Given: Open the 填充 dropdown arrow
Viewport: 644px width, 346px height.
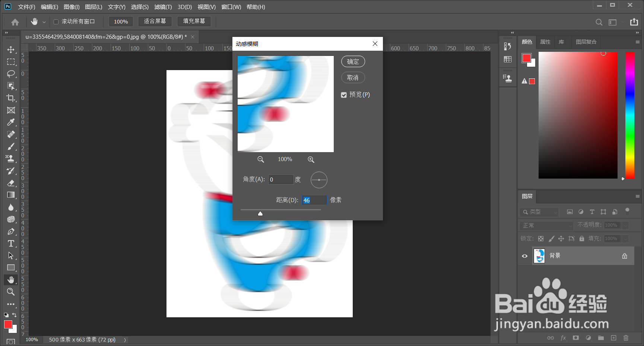Looking at the screenshot, I should coord(625,239).
